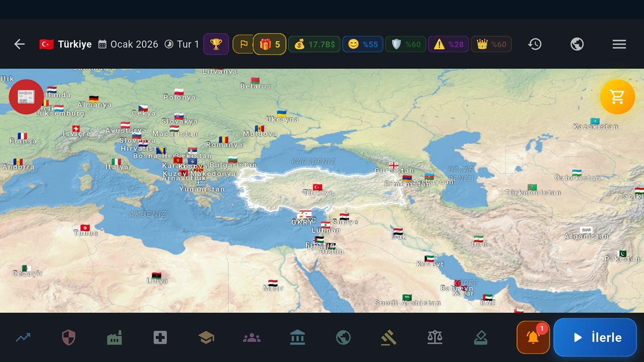Open the yellow shopping cart store
The image size is (644, 362).
(617, 97)
